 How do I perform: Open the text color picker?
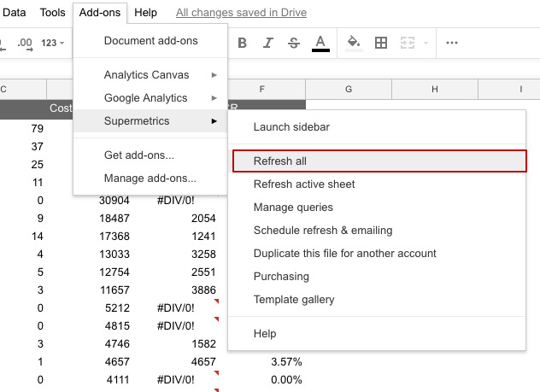click(320, 43)
